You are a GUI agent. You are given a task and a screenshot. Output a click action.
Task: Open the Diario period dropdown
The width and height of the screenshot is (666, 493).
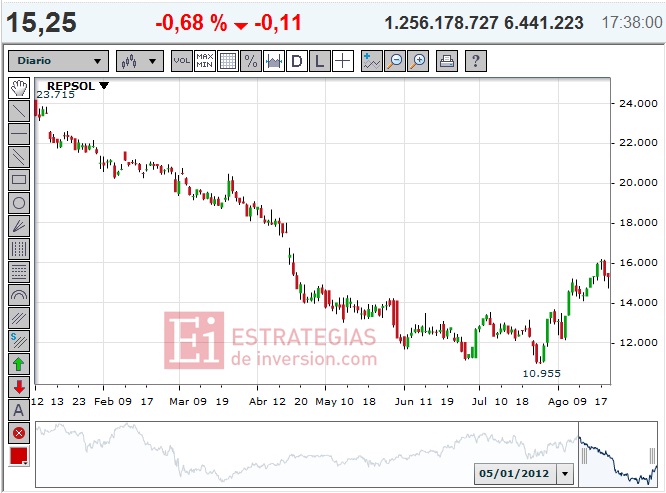59,61
